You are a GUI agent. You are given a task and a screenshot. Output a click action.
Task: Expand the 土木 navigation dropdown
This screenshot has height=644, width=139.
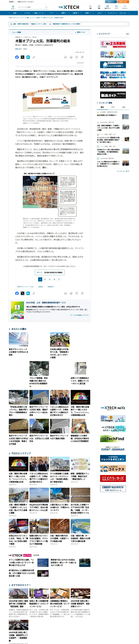point(100,13)
